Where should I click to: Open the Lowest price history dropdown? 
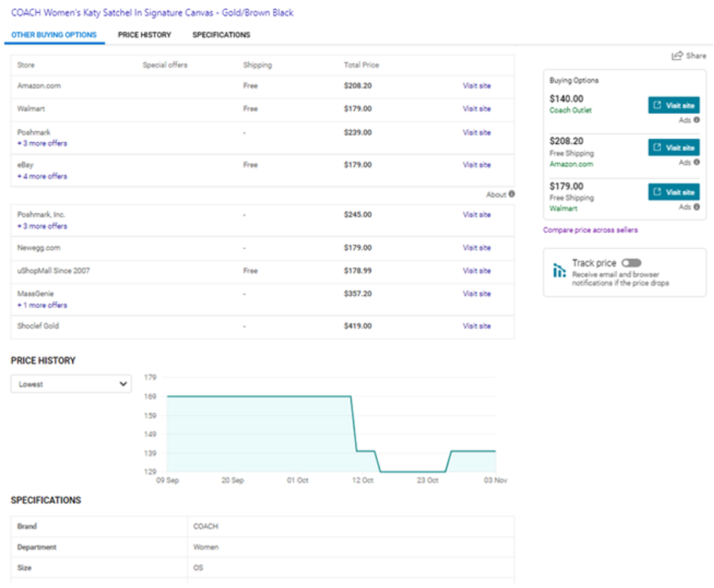(71, 385)
